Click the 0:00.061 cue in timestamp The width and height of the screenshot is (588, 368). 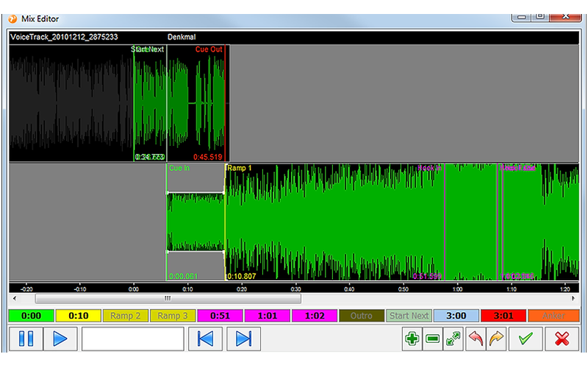click(x=183, y=277)
